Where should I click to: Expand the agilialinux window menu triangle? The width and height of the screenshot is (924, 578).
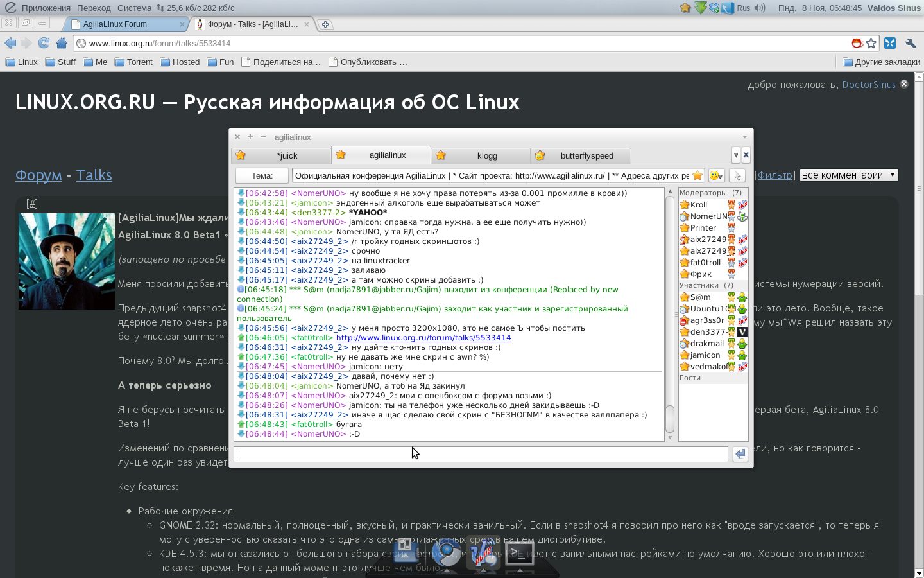[745, 137]
